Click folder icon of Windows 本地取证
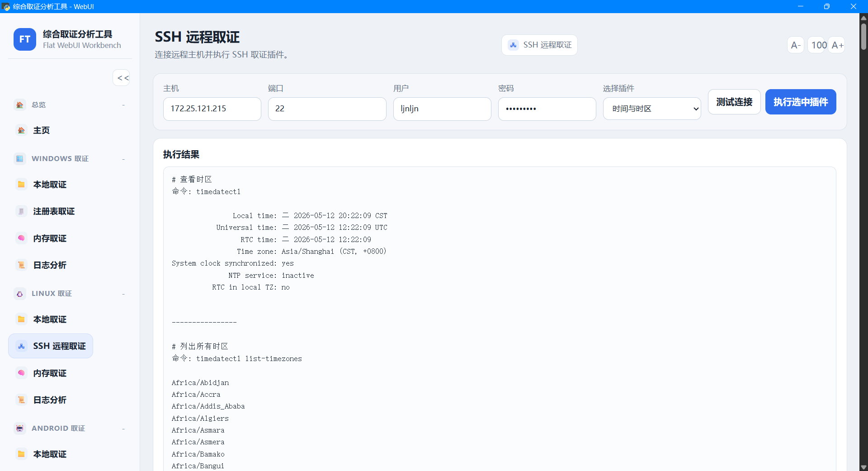This screenshot has width=868, height=471. tap(21, 184)
